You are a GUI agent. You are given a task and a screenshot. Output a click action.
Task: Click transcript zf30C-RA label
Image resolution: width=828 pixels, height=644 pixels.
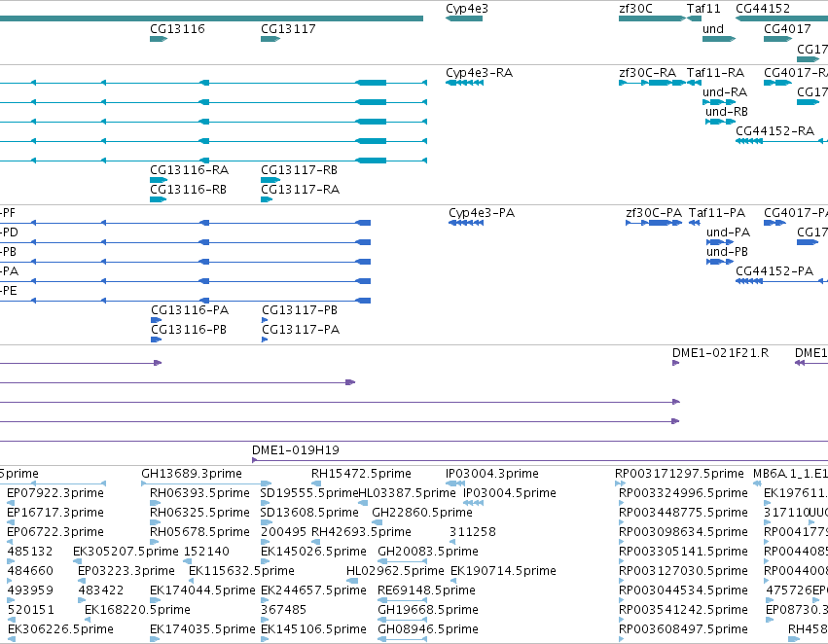coord(647,73)
